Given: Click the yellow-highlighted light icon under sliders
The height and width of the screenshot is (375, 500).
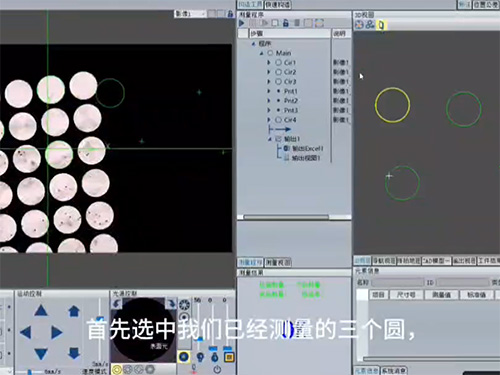Looking at the screenshot, I should click(184, 357).
